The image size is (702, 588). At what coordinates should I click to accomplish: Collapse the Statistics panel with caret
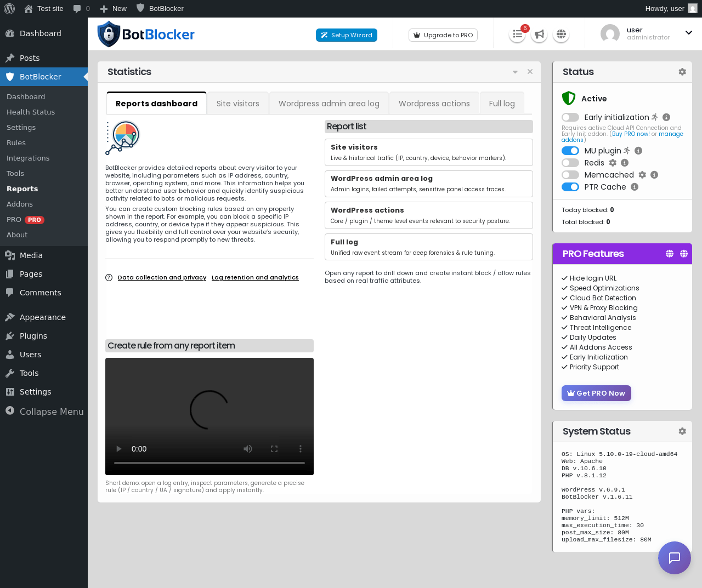515,72
